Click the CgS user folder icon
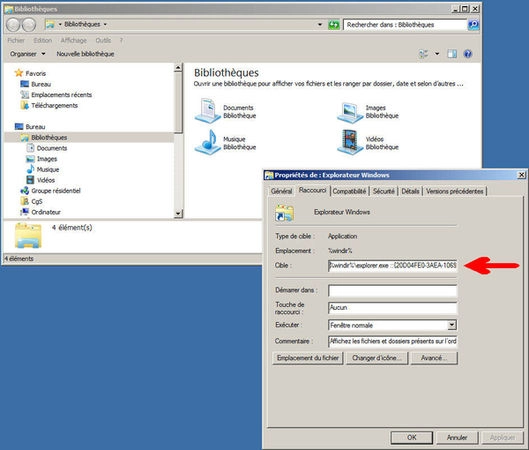 (25, 201)
